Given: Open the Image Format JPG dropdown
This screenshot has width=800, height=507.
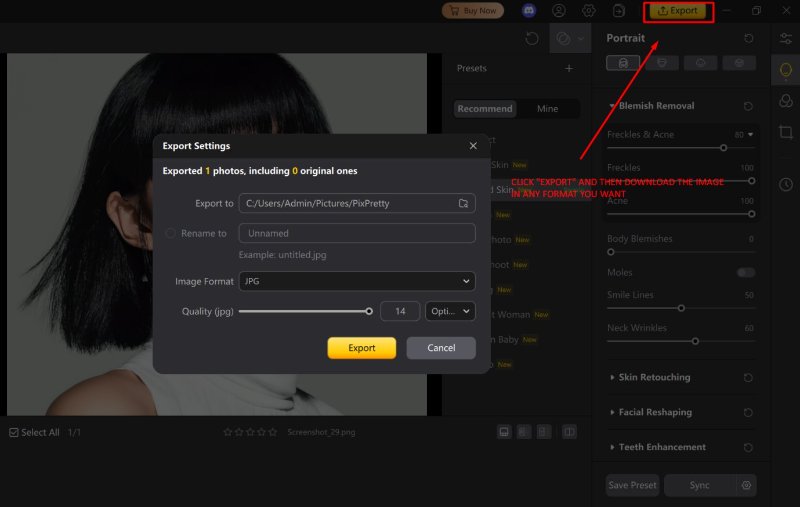Looking at the screenshot, I should tap(356, 282).
